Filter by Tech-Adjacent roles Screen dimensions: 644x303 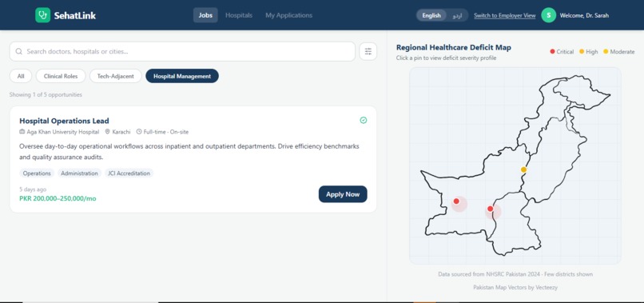click(115, 76)
